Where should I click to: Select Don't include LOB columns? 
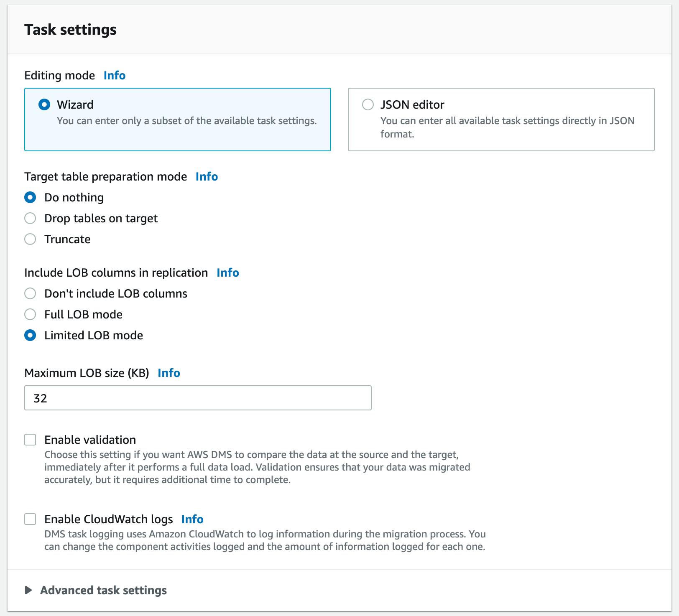click(x=30, y=294)
